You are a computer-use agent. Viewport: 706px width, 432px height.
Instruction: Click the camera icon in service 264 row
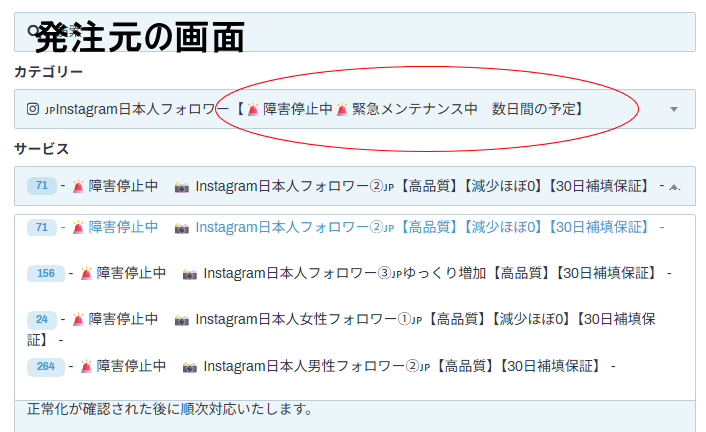[x=190, y=368]
